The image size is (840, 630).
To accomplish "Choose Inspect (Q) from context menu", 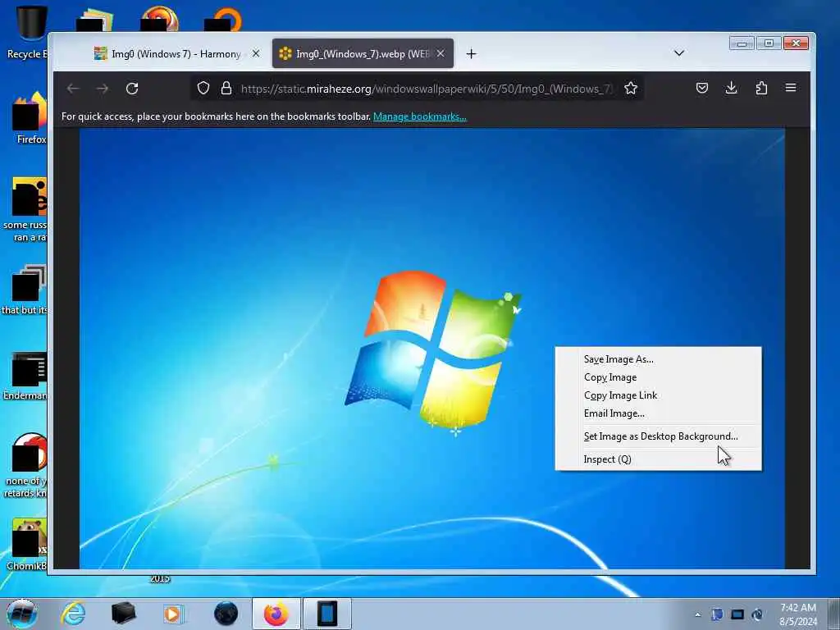I will (x=658, y=459).
